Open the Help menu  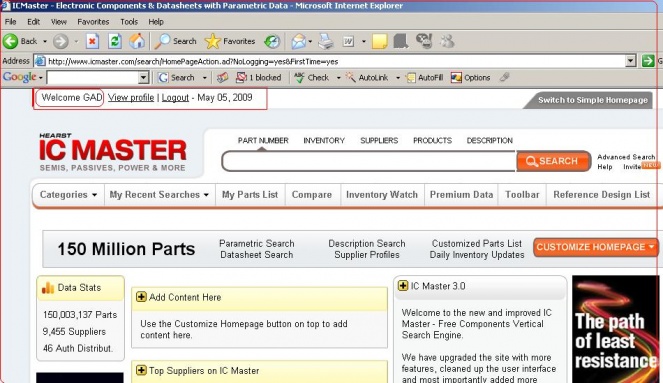[x=156, y=22]
